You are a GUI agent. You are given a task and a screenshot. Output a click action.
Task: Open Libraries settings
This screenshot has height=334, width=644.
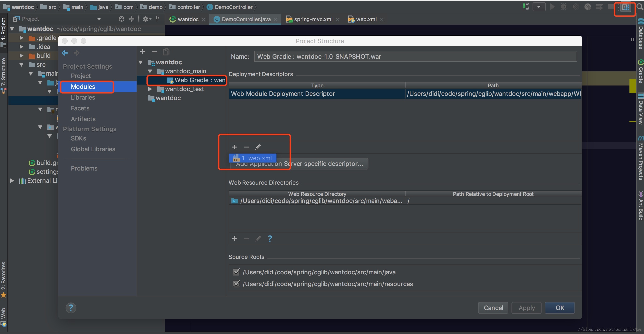tap(83, 97)
